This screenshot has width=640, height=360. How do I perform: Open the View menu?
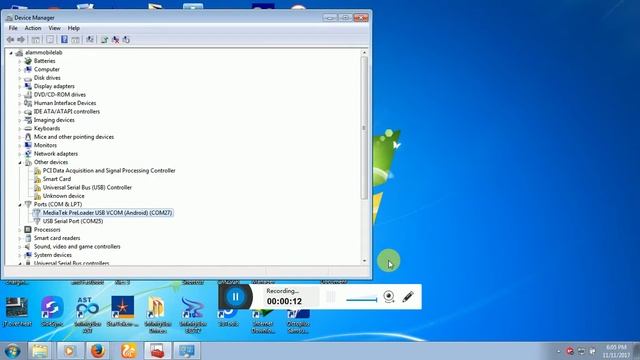point(54,28)
